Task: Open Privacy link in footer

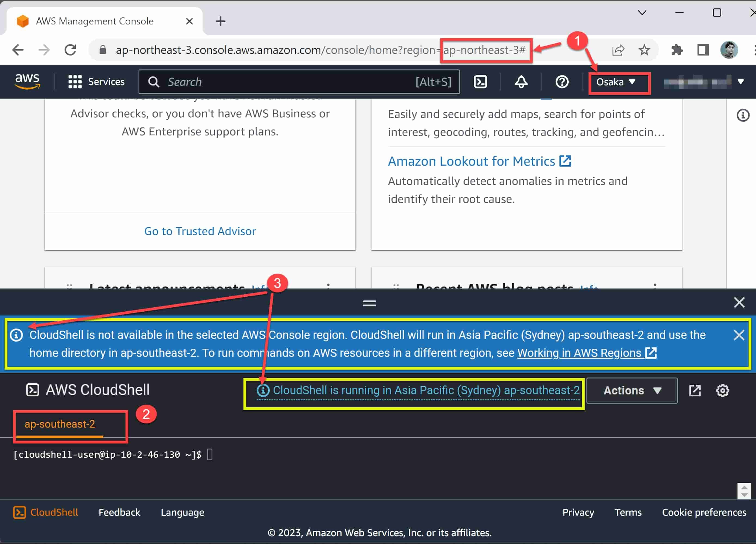Action: tap(578, 512)
